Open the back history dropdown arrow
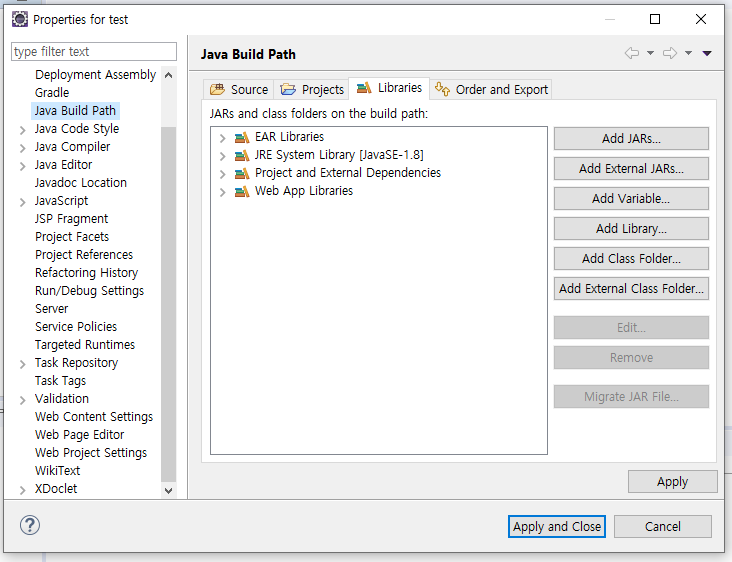 650,53
